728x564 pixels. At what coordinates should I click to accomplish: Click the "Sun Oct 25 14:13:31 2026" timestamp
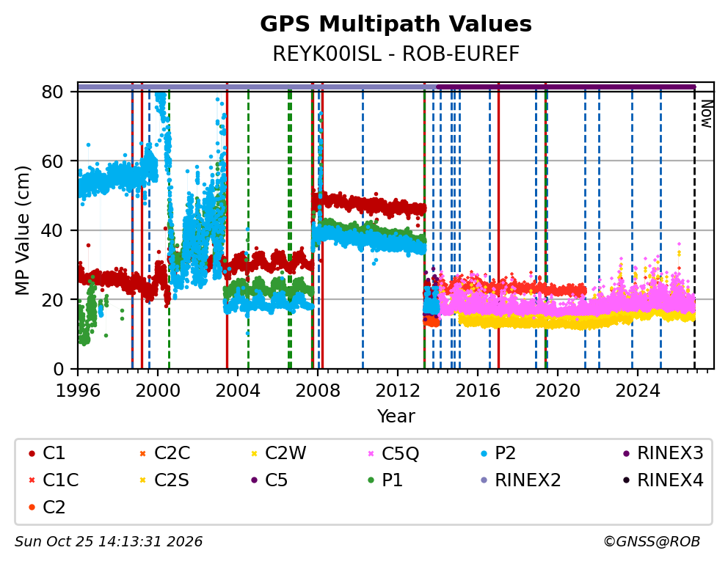coord(109,542)
